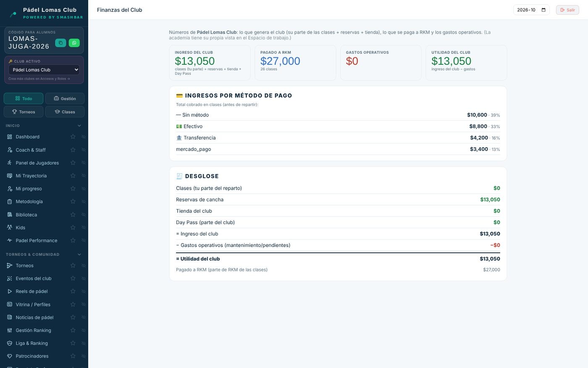Screen dimensions: 588x368
Task: Click the Transferencia $4,200 amount
Action: pyautogui.click(x=479, y=138)
